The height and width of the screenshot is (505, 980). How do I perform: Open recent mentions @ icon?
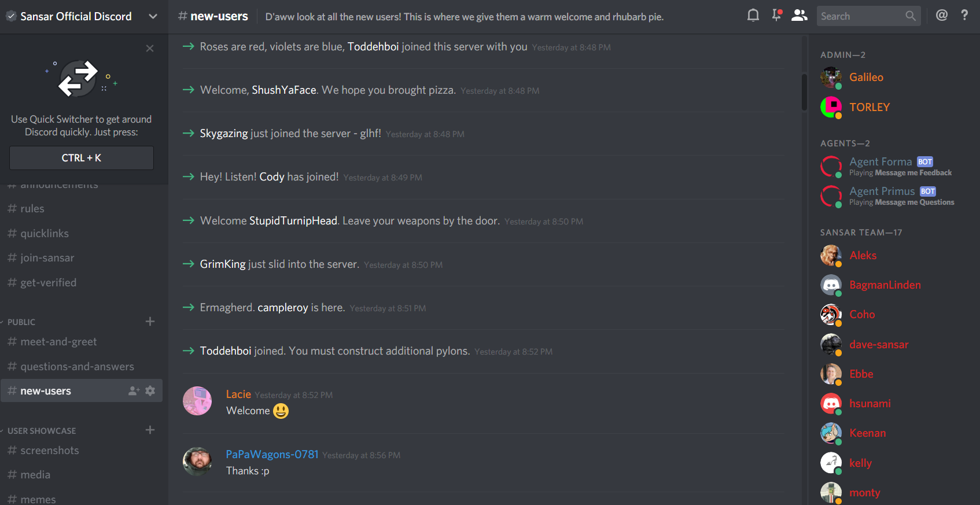tap(942, 16)
